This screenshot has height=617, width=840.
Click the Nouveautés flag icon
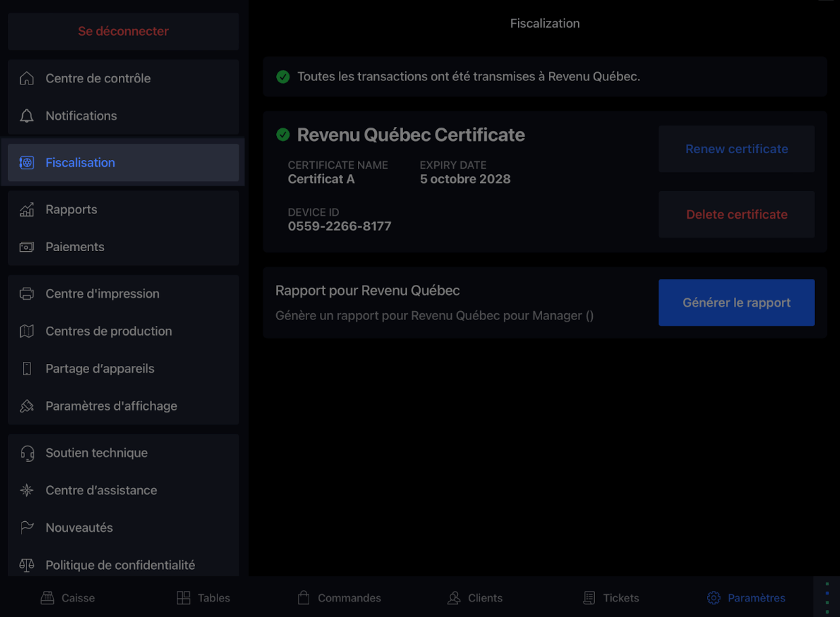tap(26, 528)
